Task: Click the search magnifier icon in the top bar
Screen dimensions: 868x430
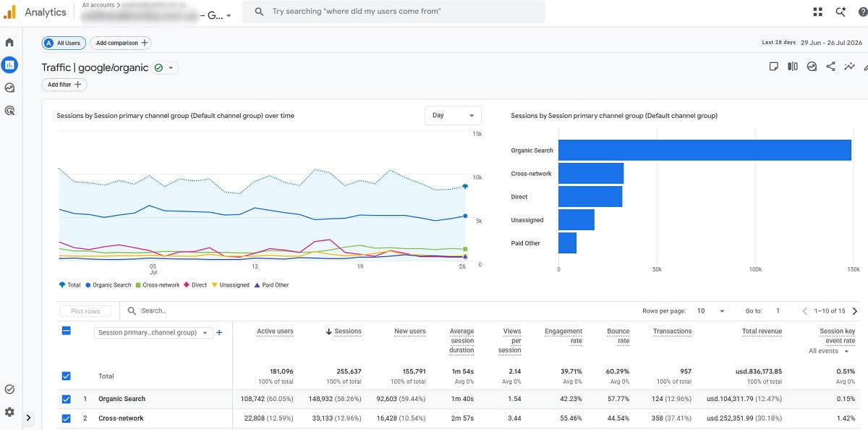Action: point(259,12)
